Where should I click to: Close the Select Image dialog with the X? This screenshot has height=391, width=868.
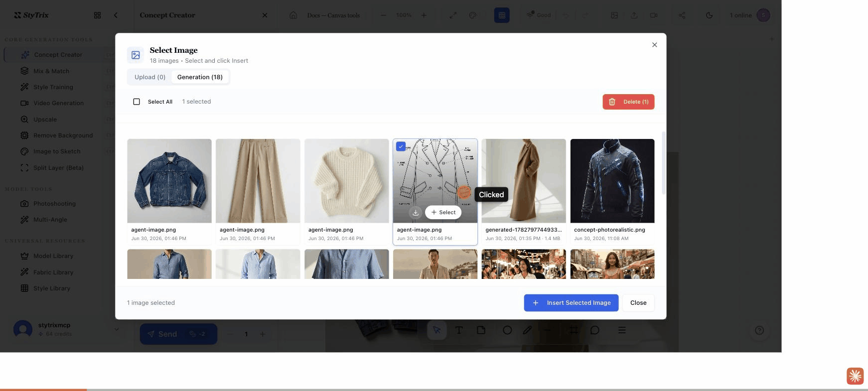[655, 45]
